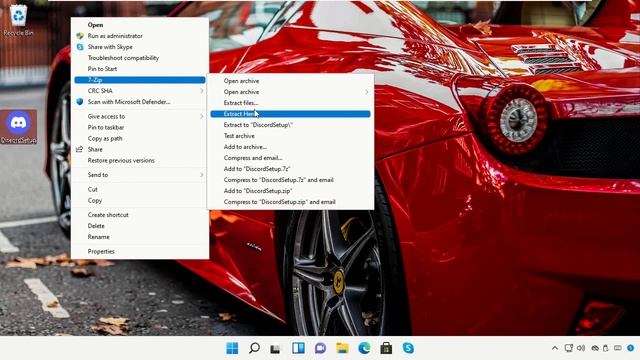This screenshot has height=360, width=640.
Task: Open Skype from the taskbar
Action: click(408, 348)
